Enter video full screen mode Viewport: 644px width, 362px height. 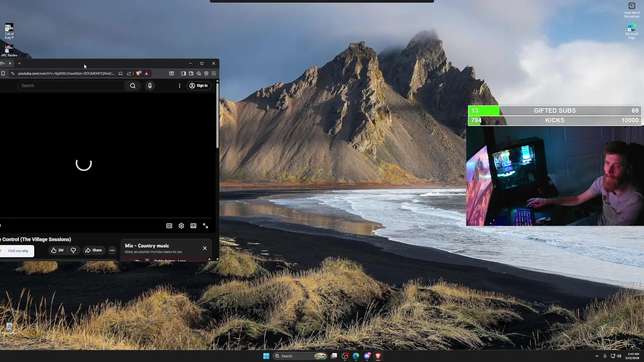click(x=205, y=226)
